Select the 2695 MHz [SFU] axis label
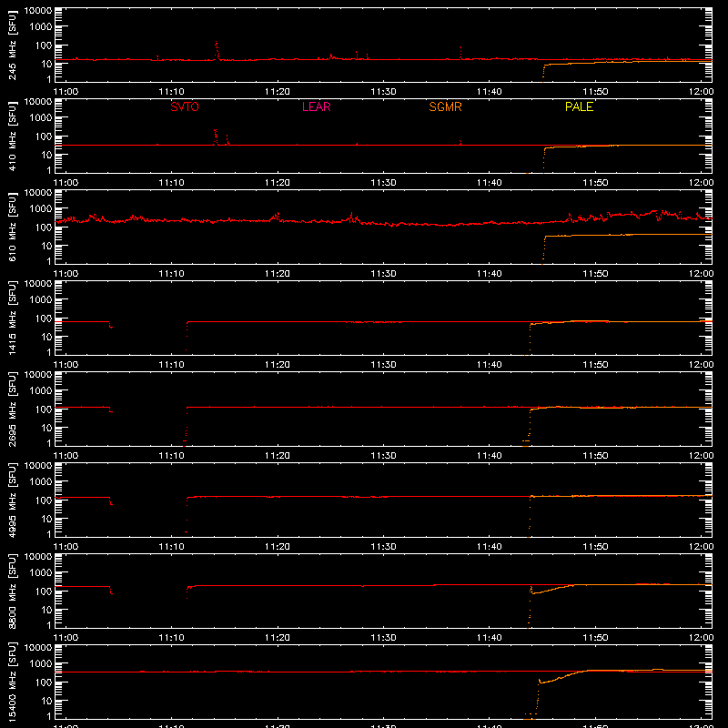The width and height of the screenshot is (728, 728). tap(13, 409)
